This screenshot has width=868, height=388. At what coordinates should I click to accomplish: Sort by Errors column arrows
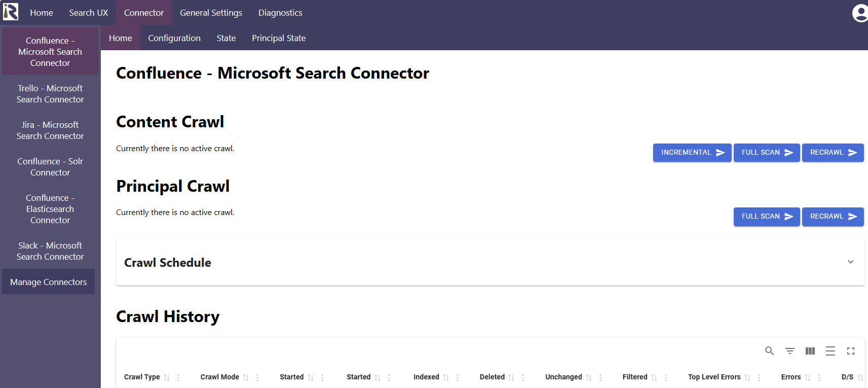click(808, 377)
